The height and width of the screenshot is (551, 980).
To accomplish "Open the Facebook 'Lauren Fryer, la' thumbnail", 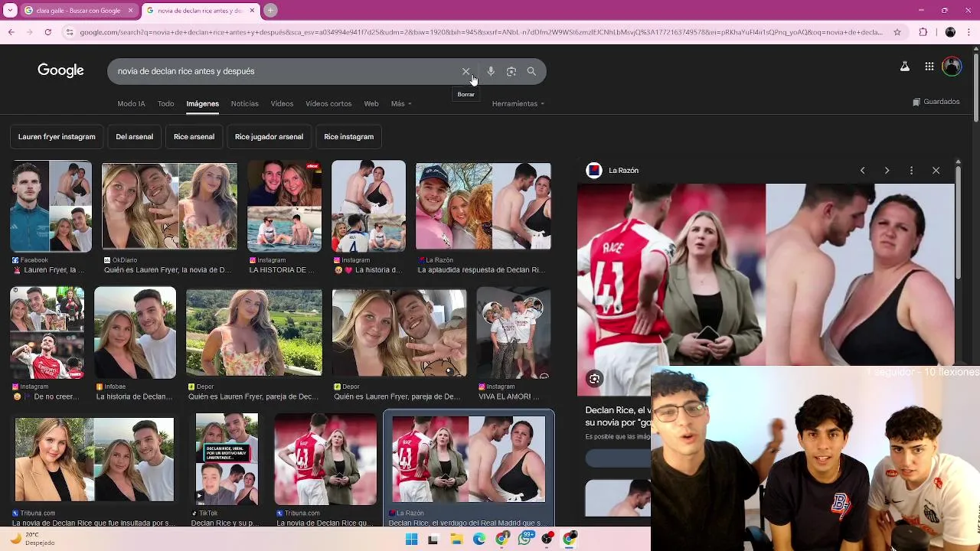I will (51, 207).
